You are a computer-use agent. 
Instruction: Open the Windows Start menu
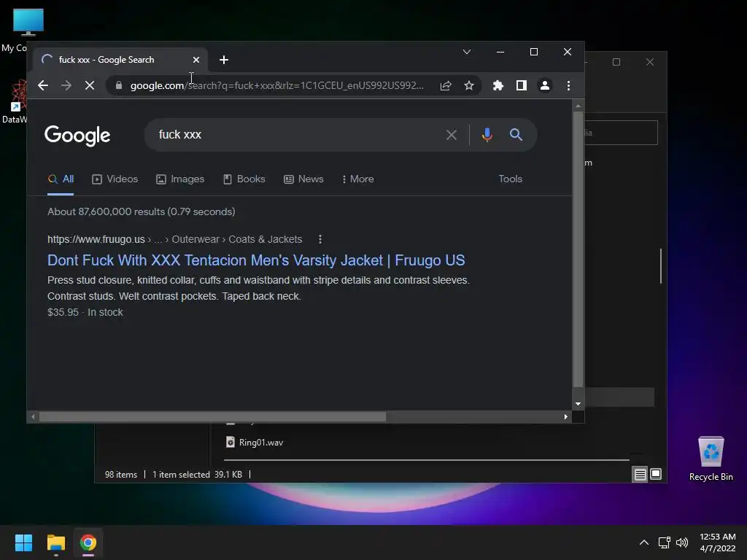[x=23, y=542]
